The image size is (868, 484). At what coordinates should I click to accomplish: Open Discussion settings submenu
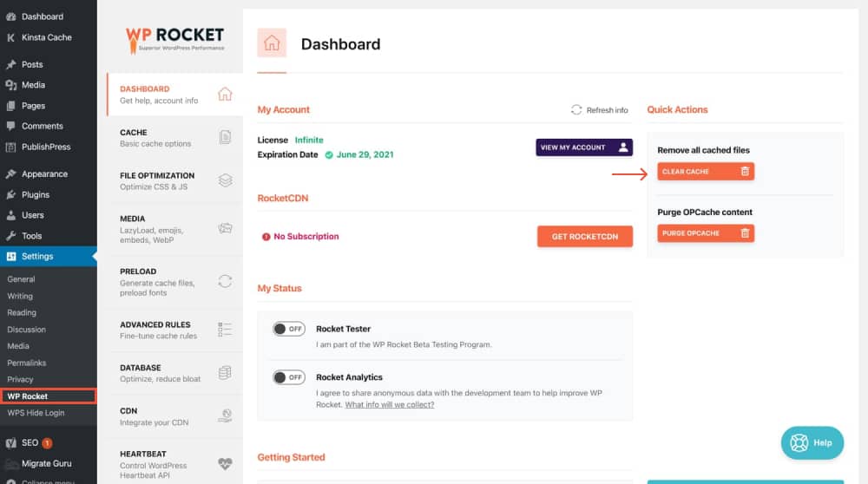tap(27, 329)
